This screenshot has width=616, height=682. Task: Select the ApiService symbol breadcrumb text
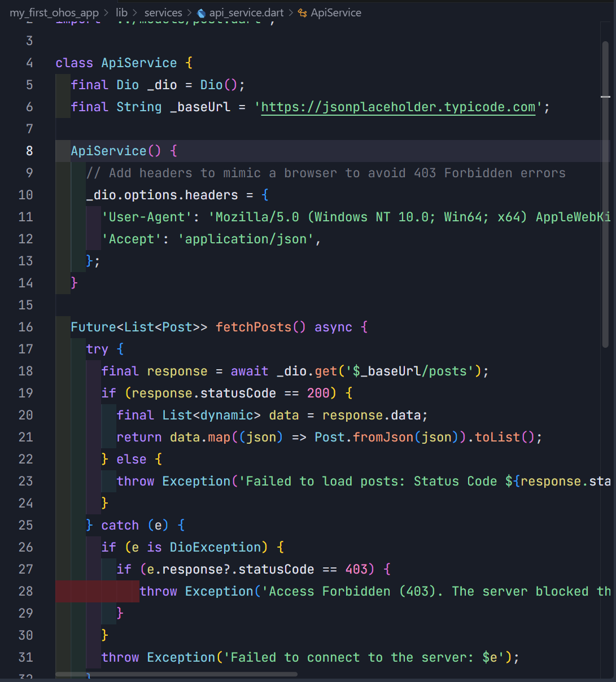pyautogui.click(x=336, y=12)
